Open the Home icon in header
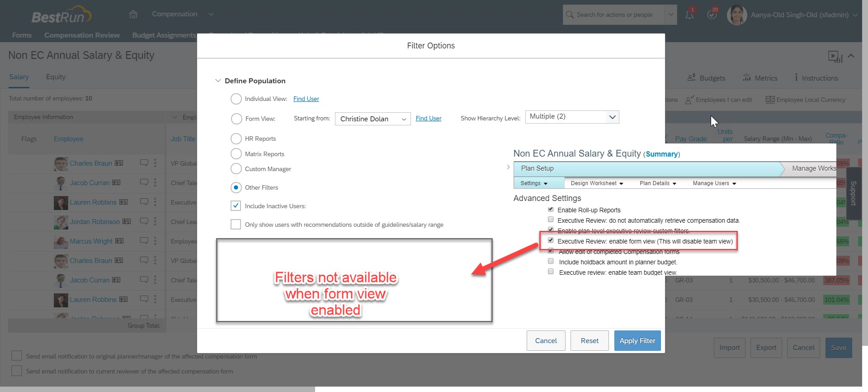868x392 pixels. tap(133, 14)
